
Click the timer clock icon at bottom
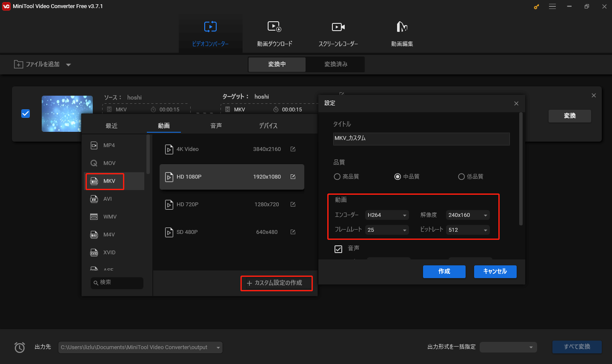click(20, 347)
